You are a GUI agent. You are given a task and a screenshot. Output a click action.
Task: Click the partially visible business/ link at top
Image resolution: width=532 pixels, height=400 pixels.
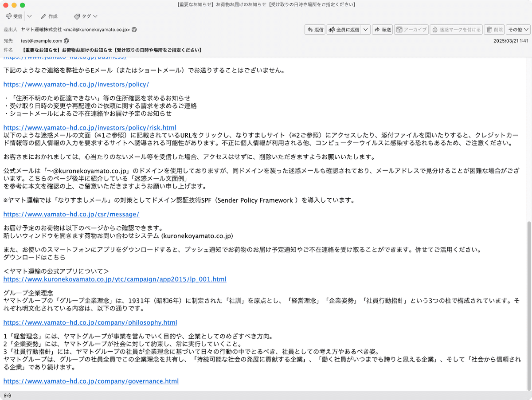click(66, 58)
